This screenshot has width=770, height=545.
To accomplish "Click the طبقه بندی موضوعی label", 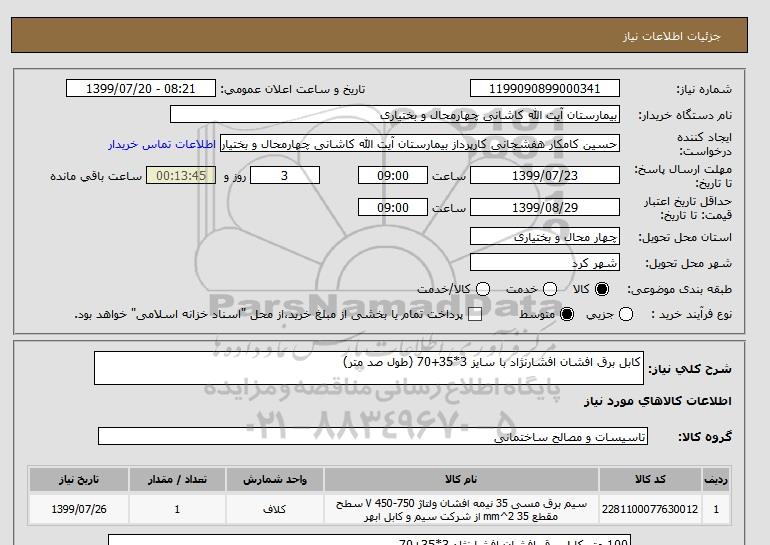I will coord(680,290).
